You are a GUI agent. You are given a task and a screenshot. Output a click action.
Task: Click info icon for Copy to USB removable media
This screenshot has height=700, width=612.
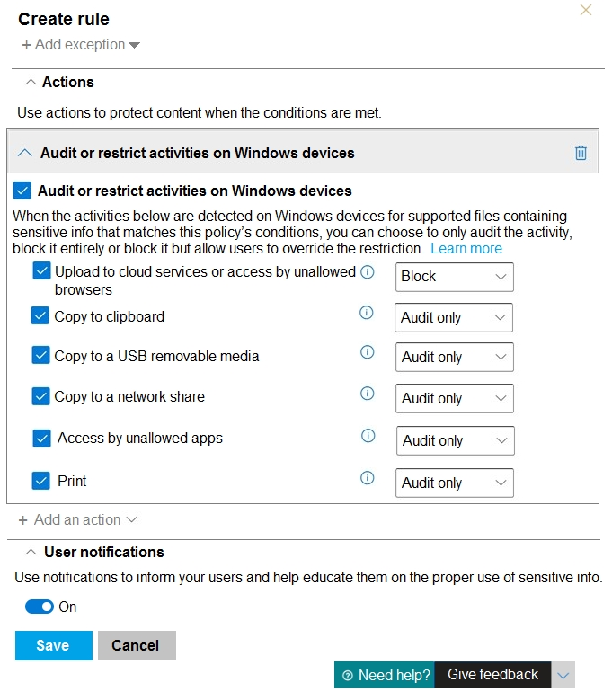coord(367,352)
